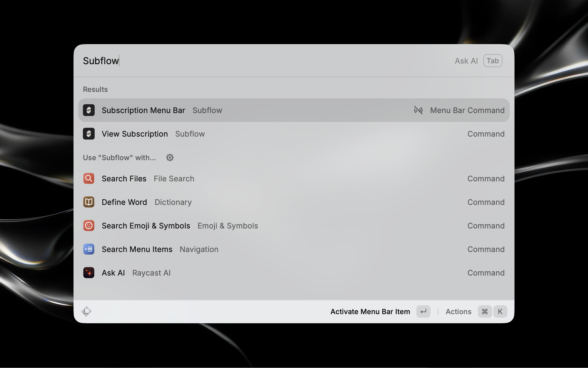Click the Dictionary book icon

coord(89,202)
